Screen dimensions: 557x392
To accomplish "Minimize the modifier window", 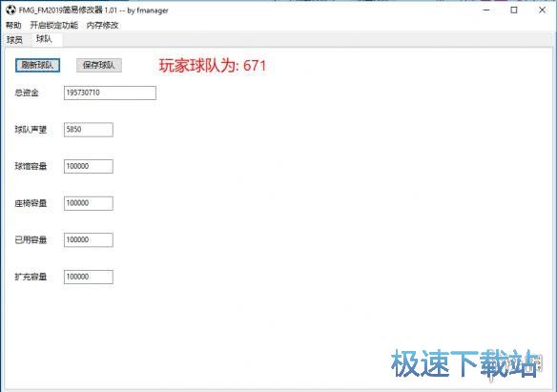I will [x=486, y=10].
